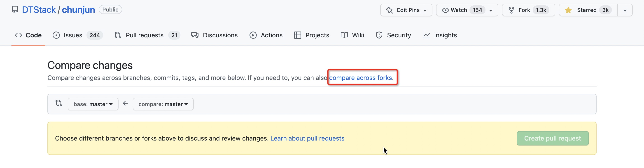Click the yellow star icon to unstar
Image resolution: width=644 pixels, height=168 pixels.
pyautogui.click(x=568, y=10)
